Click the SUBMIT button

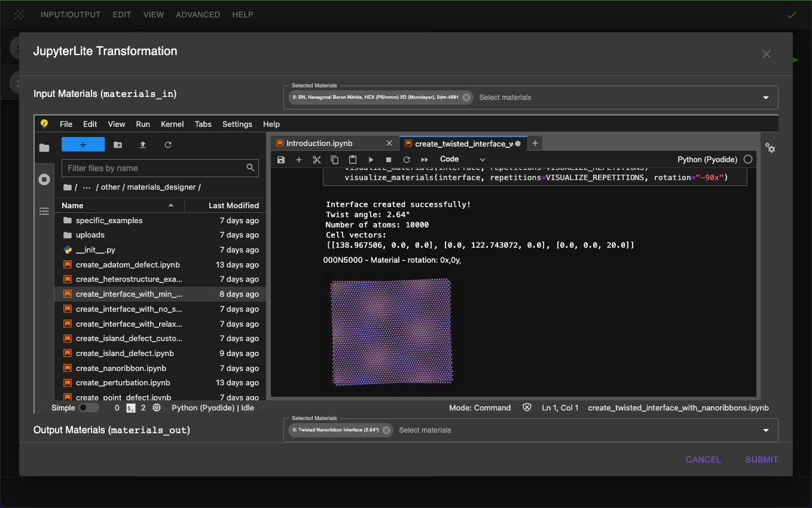point(761,460)
